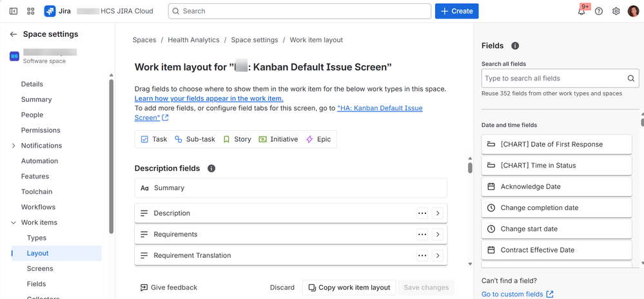The width and height of the screenshot is (644, 299).
Task: Open the help question mark icon
Action: (x=599, y=11)
